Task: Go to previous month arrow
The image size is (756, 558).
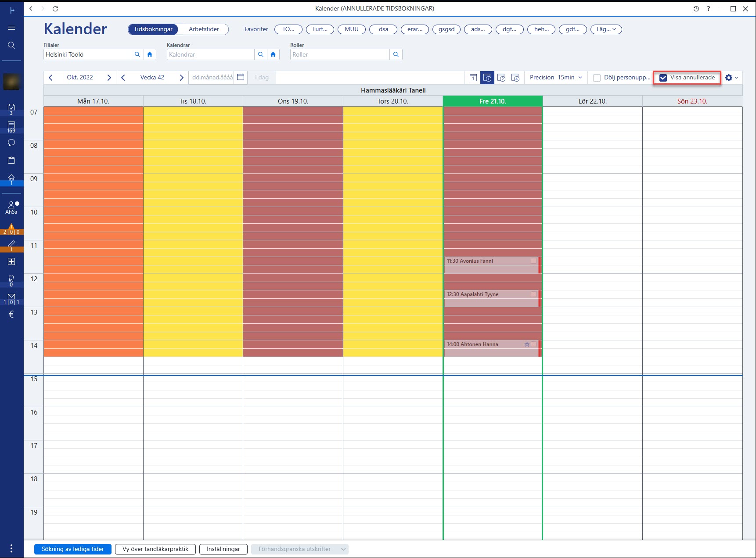Action: 51,78
